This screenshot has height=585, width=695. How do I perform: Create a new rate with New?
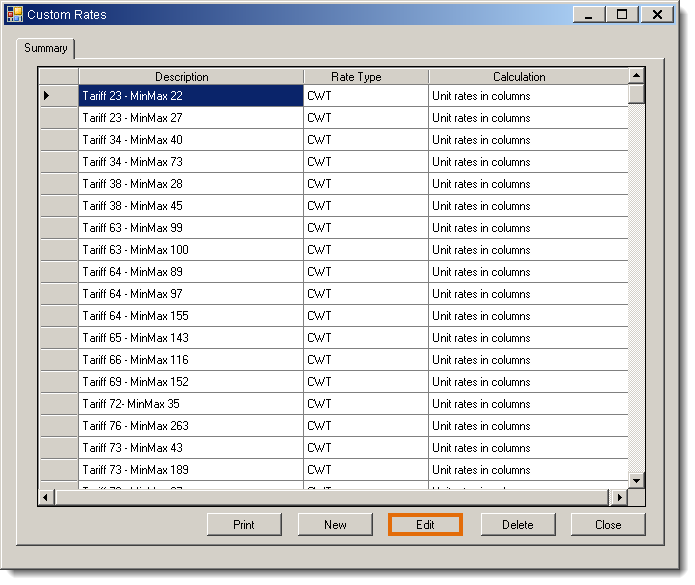pos(335,524)
